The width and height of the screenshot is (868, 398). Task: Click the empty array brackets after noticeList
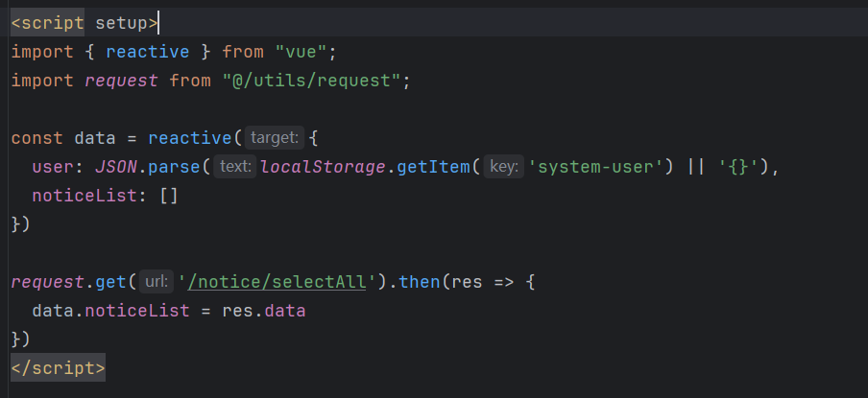point(169,196)
